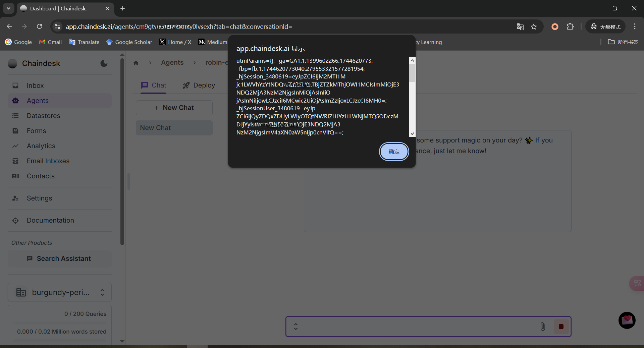Open Gmail bookmark

[x=50, y=42]
